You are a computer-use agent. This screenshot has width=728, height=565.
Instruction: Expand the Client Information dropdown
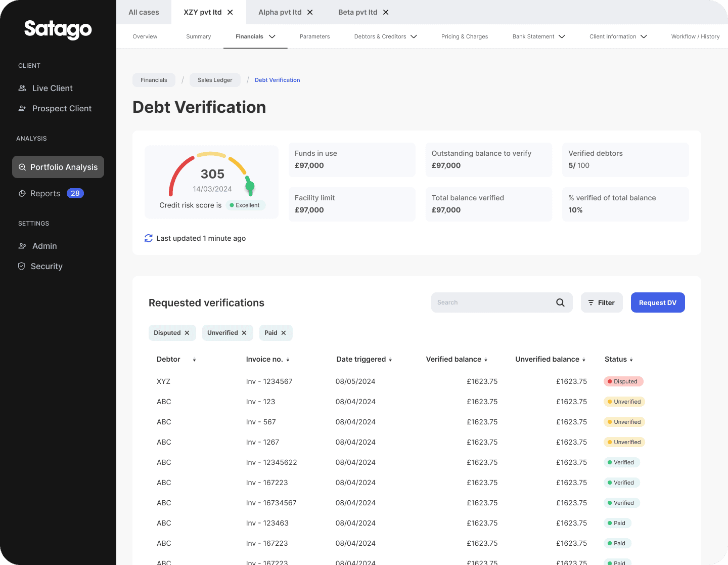click(644, 36)
